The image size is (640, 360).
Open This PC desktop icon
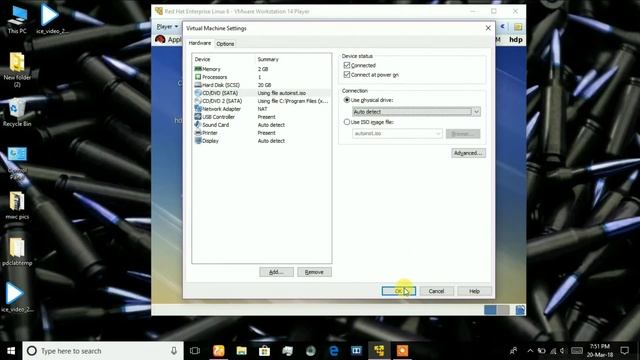coord(17,20)
